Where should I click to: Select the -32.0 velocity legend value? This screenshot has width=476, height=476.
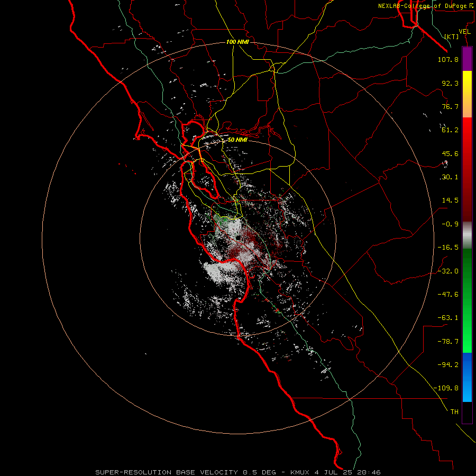coord(448,271)
